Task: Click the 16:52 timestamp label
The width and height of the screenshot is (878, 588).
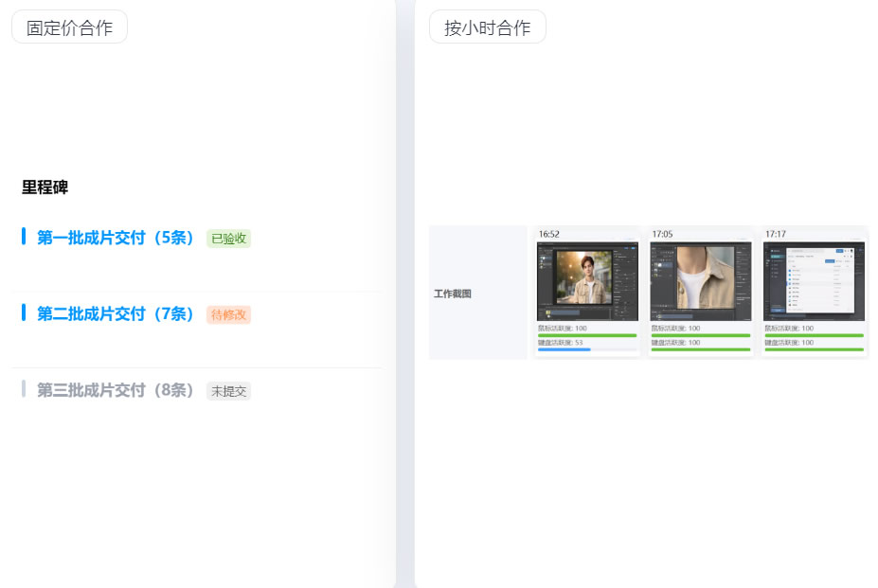Action: click(549, 234)
